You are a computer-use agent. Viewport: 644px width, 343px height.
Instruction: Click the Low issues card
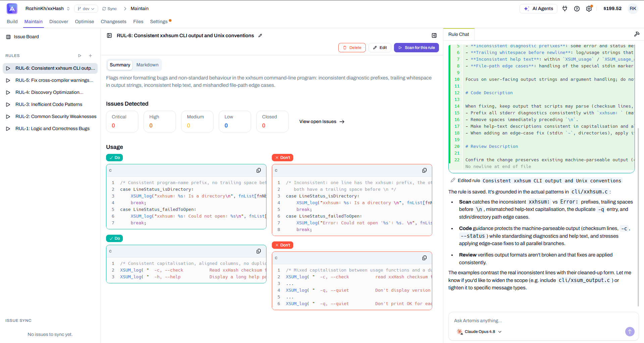pyautogui.click(x=235, y=121)
